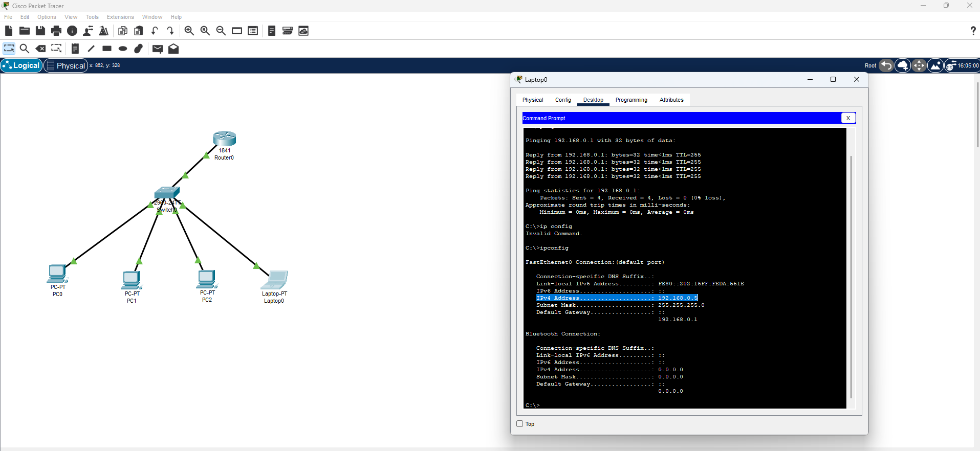Place a note with the Note tool
The image size is (980, 451).
coord(75,49)
